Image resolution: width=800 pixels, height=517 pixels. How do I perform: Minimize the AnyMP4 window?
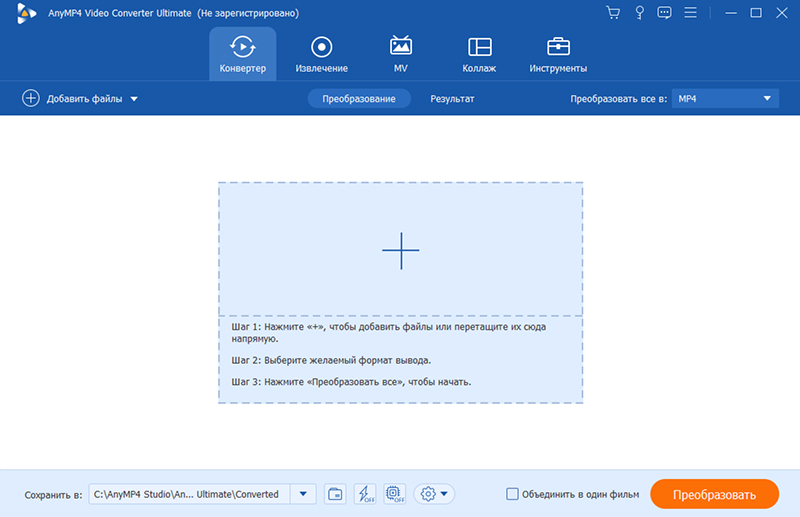click(x=731, y=13)
